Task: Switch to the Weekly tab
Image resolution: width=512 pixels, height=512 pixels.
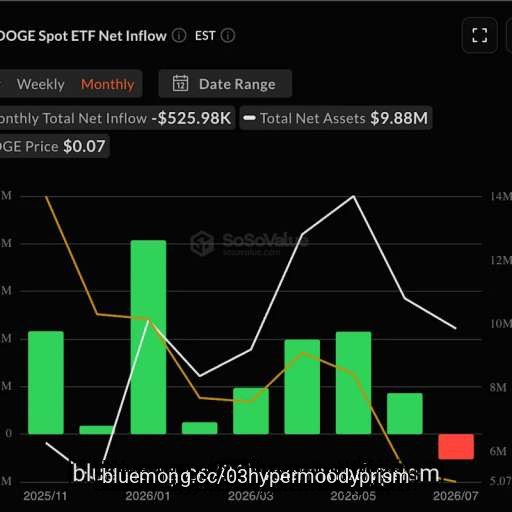Action: point(41,84)
